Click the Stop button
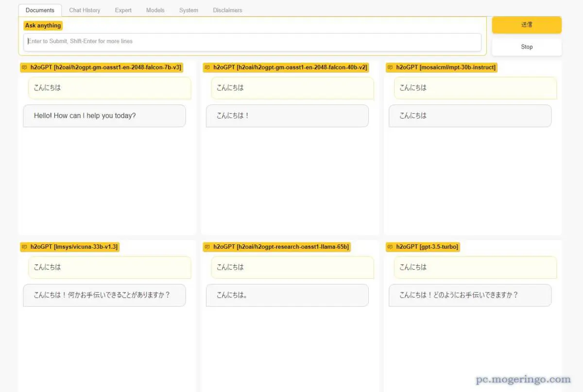The width and height of the screenshot is (583, 392). [x=527, y=47]
